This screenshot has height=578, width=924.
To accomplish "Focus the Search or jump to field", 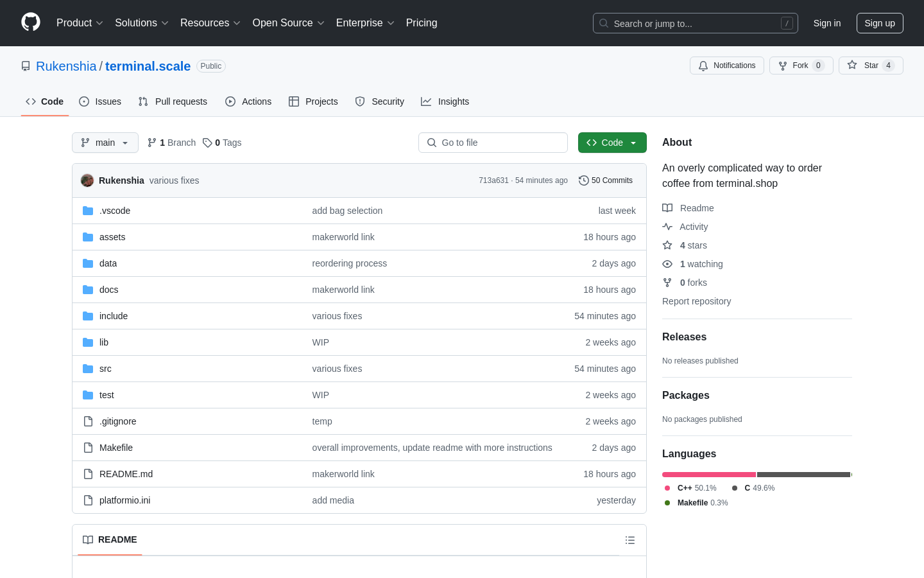I will point(696,23).
